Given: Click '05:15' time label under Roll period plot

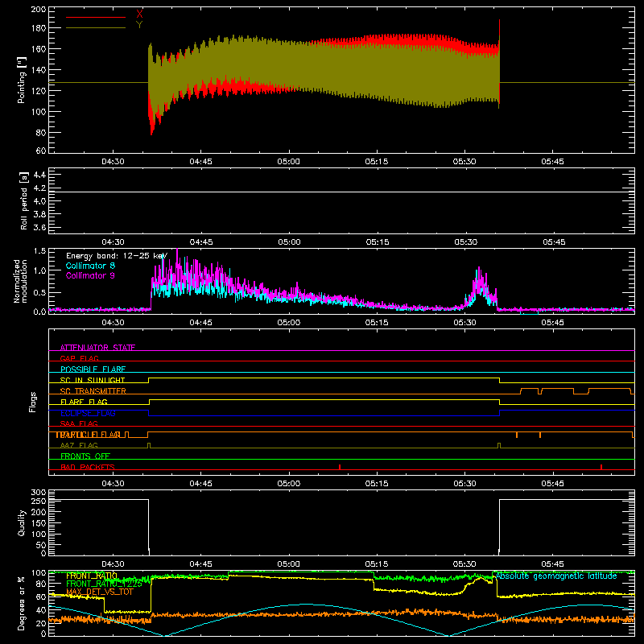Looking at the screenshot, I should (x=377, y=242).
